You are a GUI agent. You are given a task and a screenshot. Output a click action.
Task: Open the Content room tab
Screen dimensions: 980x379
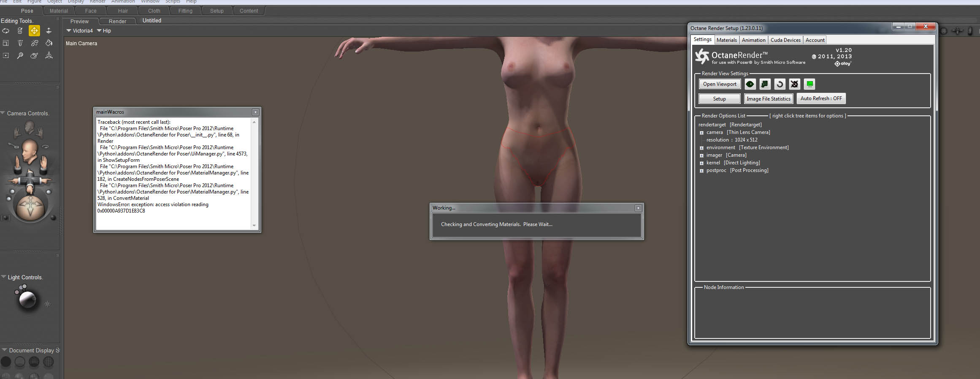249,11
